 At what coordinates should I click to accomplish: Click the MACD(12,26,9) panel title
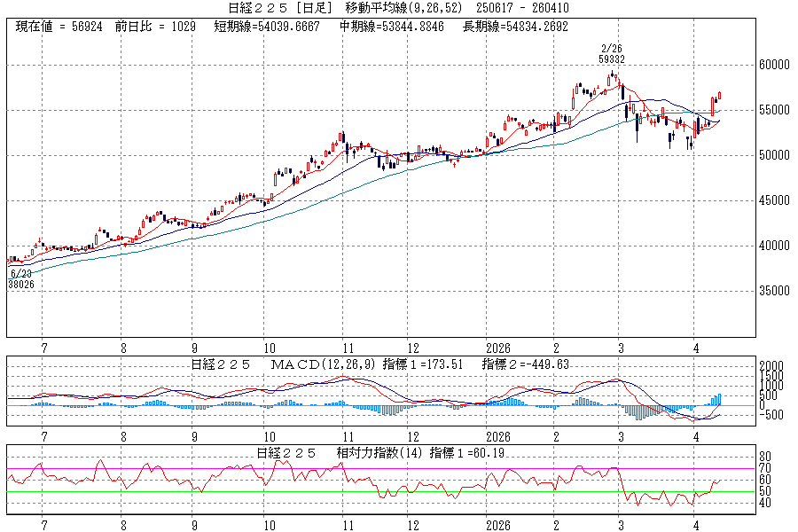pyautogui.click(x=325, y=364)
